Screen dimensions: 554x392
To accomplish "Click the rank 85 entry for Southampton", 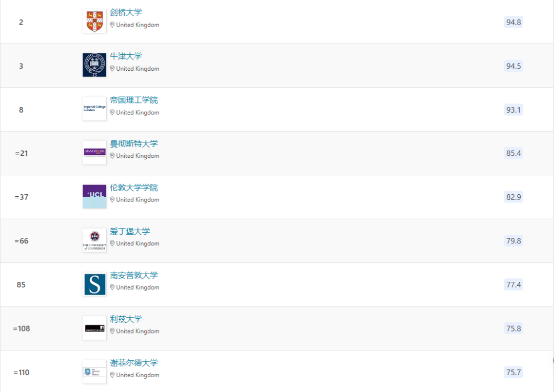I will tap(21, 284).
